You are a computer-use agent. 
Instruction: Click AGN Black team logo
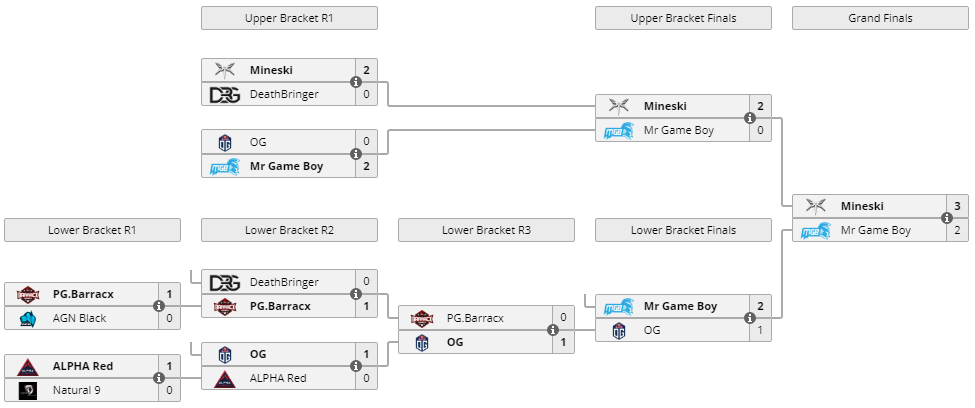(x=28, y=318)
